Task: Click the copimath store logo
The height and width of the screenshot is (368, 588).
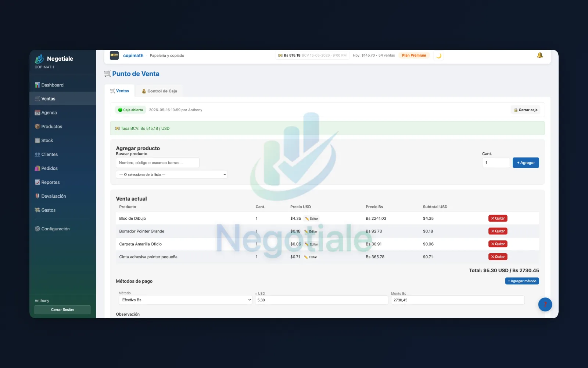Action: click(x=114, y=56)
